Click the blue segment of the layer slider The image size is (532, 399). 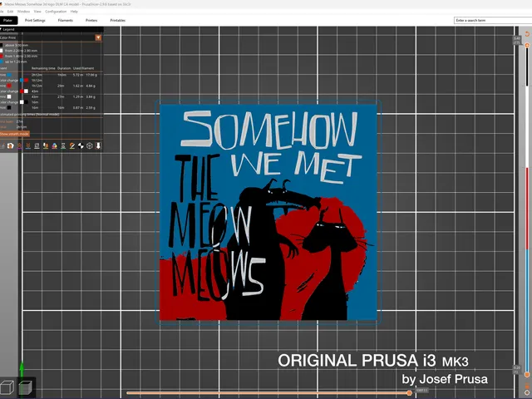[x=527, y=313]
